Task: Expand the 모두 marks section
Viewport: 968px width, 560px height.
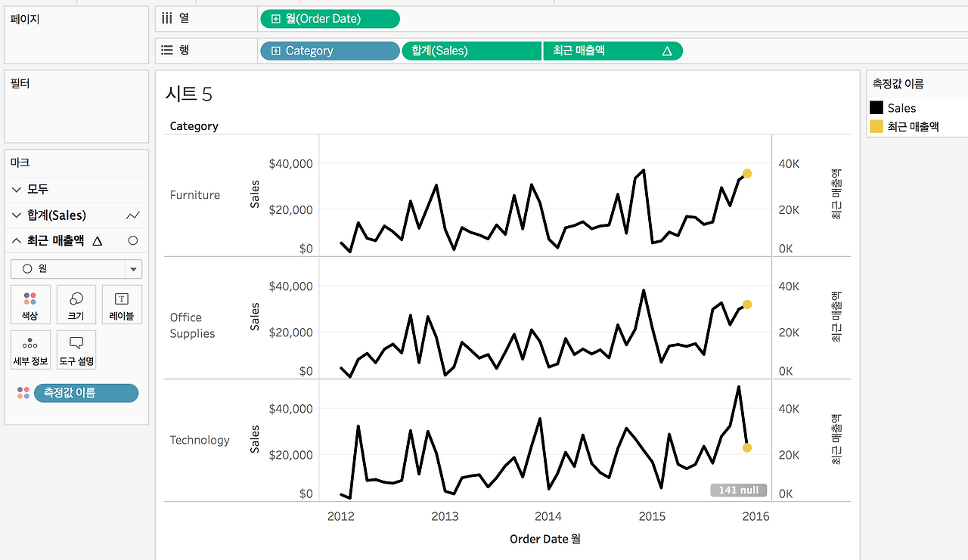Action: pyautogui.click(x=17, y=189)
